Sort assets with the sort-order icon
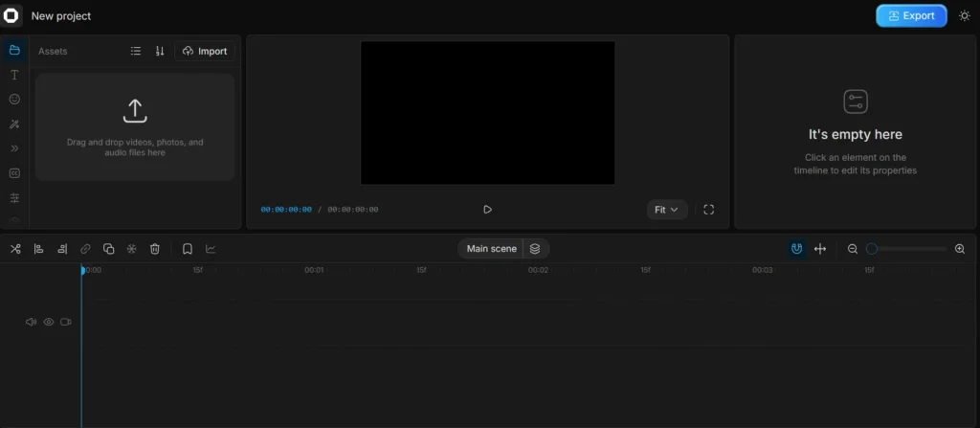980x428 pixels. (x=160, y=52)
